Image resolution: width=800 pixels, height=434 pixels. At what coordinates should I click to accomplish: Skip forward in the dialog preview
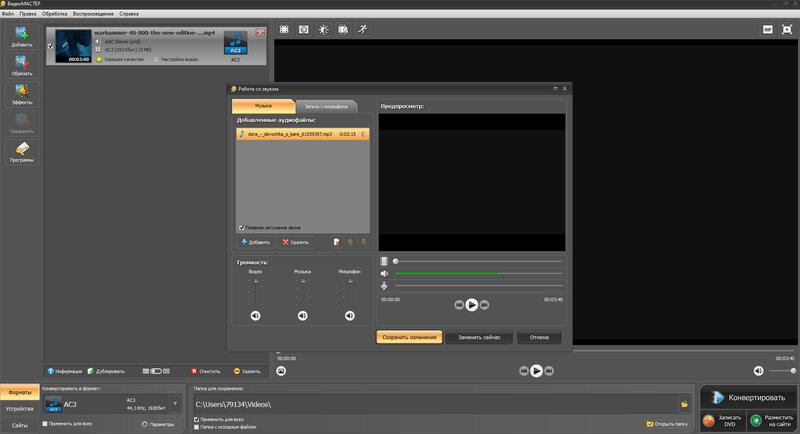tap(485, 305)
